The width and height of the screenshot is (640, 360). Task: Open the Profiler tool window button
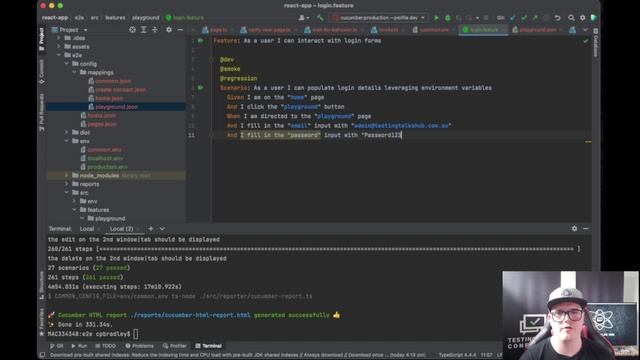174,346
